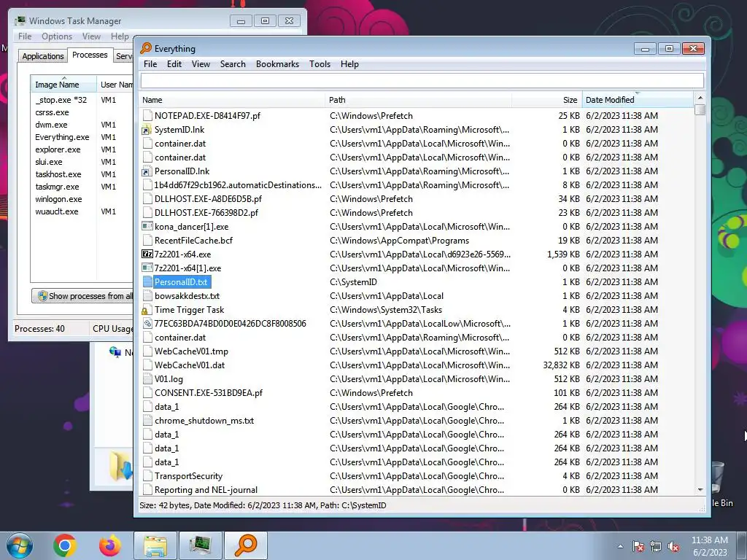Click the Everything magnifier title icon

pyautogui.click(x=146, y=48)
